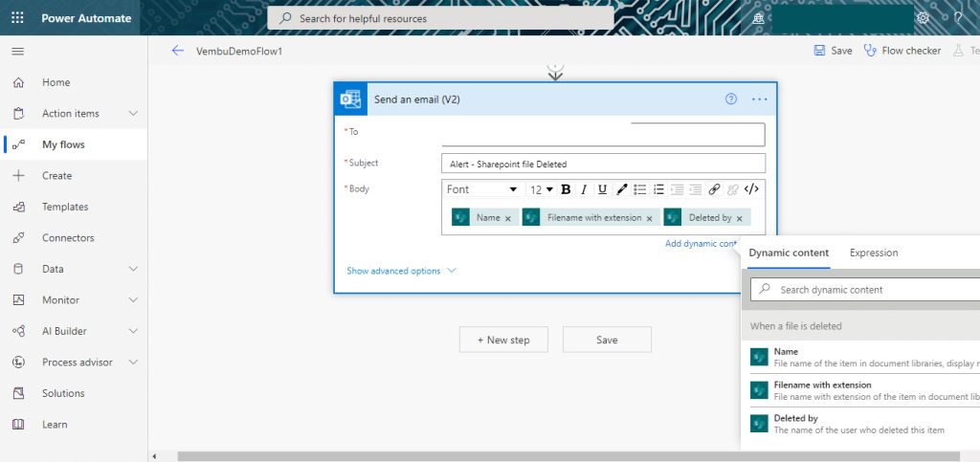Viewport: 980px width, 462px height.
Task: Open the action's ellipsis menu
Action: (759, 99)
